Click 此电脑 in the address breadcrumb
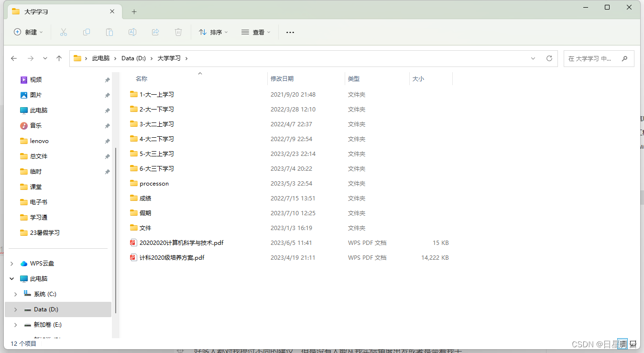 click(x=101, y=58)
